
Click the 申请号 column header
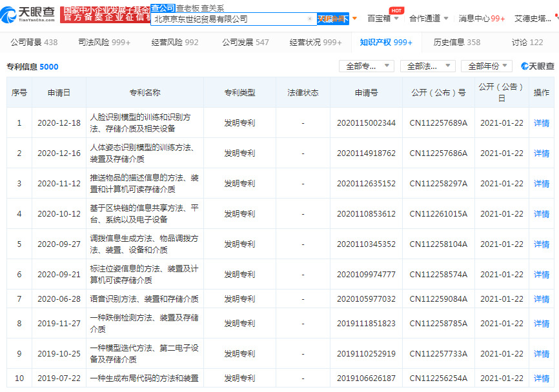[x=366, y=93]
